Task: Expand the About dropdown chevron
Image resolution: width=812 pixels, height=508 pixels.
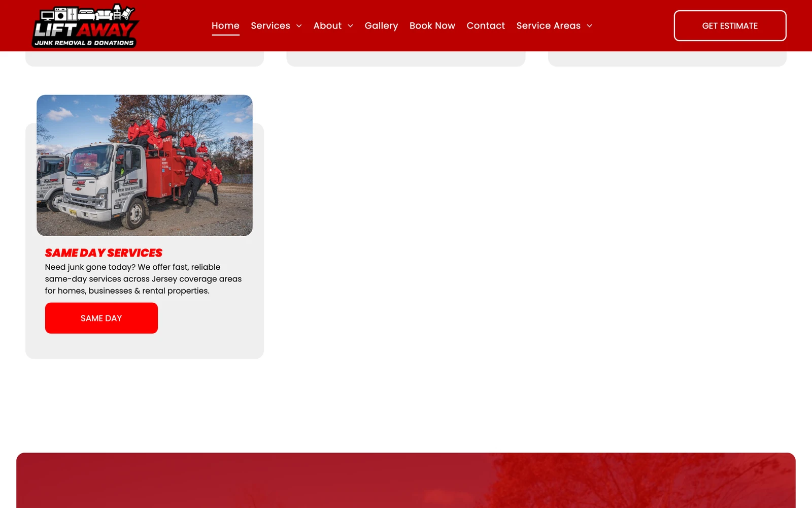Action: [350, 26]
